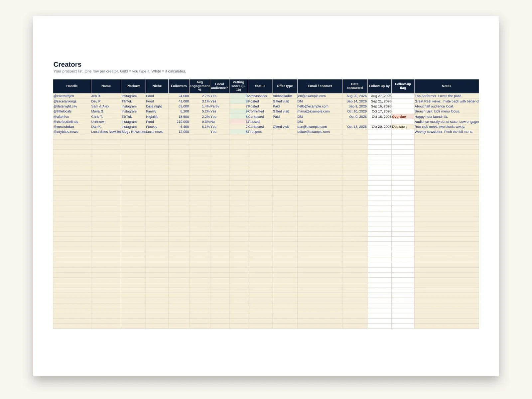Click the Oct 20, 2026 follow up cell

click(379, 127)
